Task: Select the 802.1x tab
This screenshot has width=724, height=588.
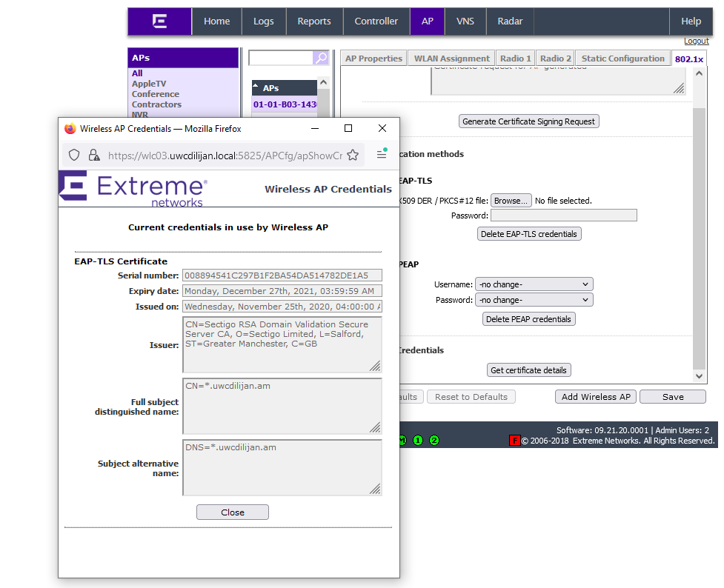Action: (689, 59)
